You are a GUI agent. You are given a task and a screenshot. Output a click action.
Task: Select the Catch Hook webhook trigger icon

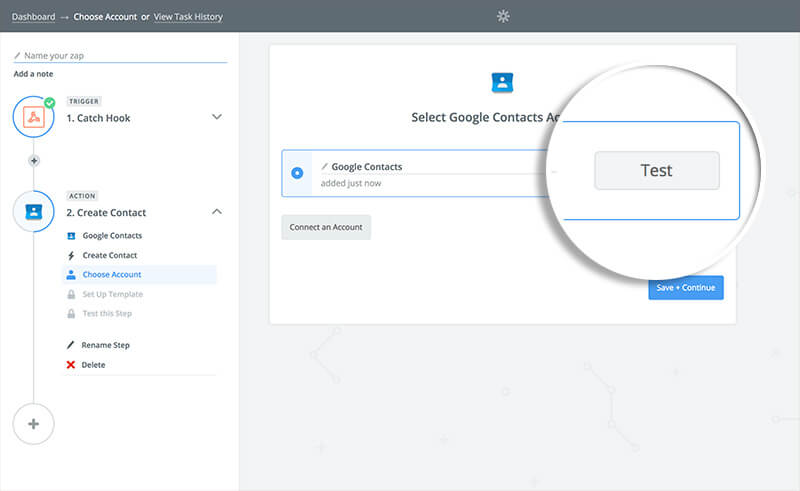coord(34,117)
